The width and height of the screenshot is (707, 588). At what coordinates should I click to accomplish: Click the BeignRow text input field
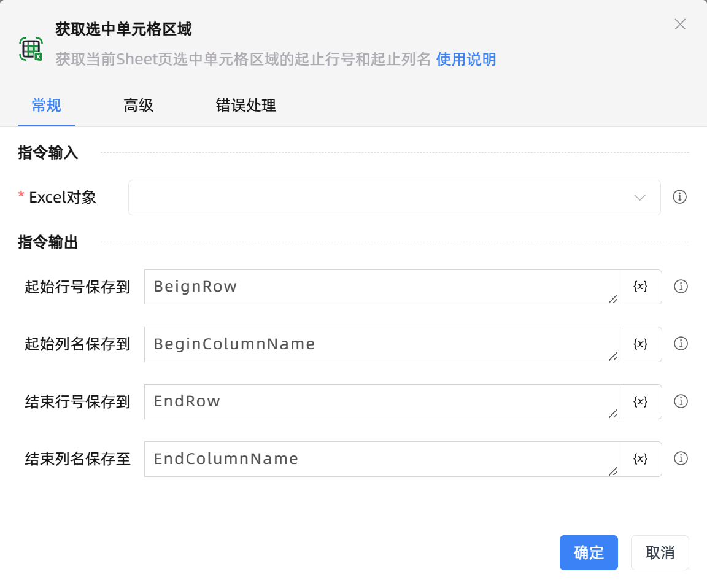(381, 287)
